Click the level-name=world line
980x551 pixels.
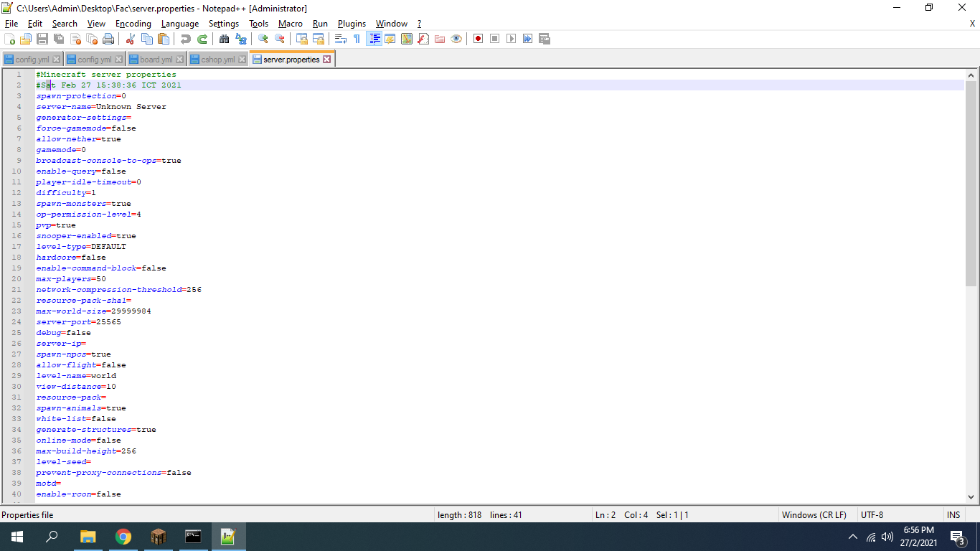(76, 376)
